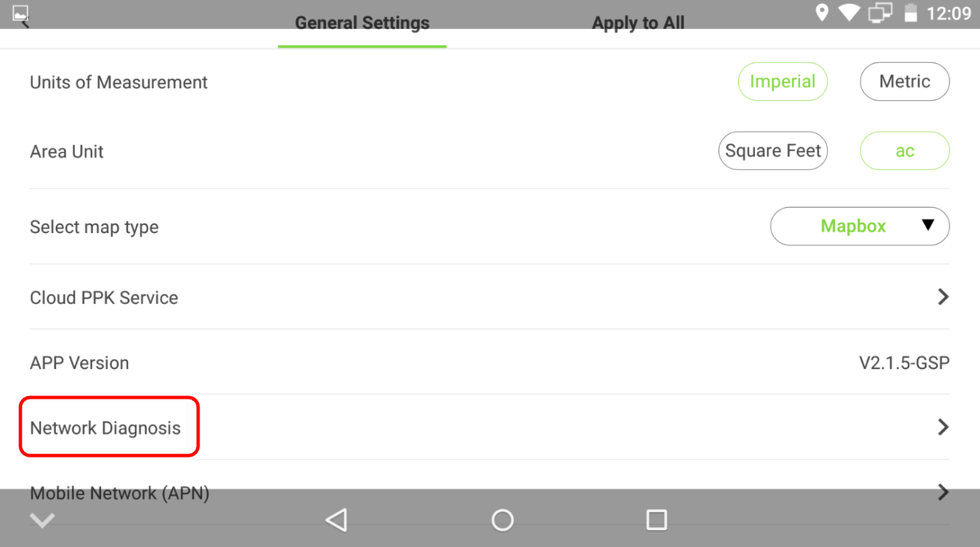Tap the battery status icon
This screenshot has width=980, height=547.
[911, 13]
